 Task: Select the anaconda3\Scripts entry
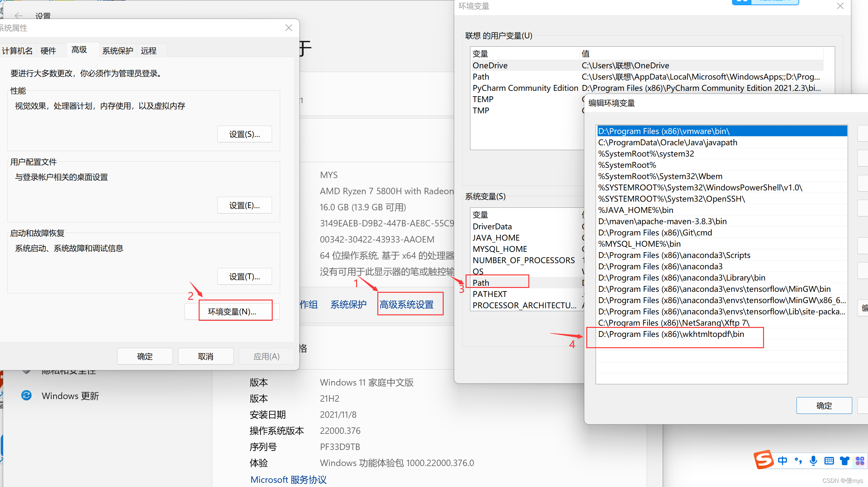tap(722, 255)
